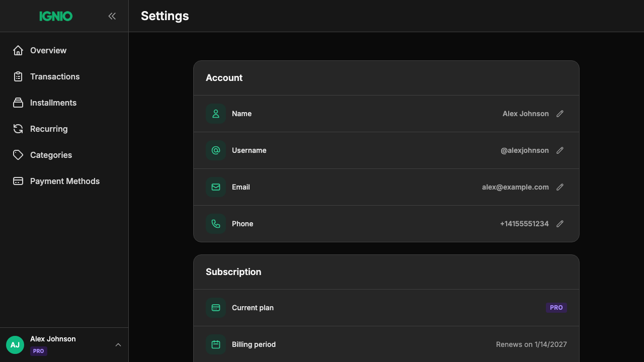Open the Transactions page

55,76
